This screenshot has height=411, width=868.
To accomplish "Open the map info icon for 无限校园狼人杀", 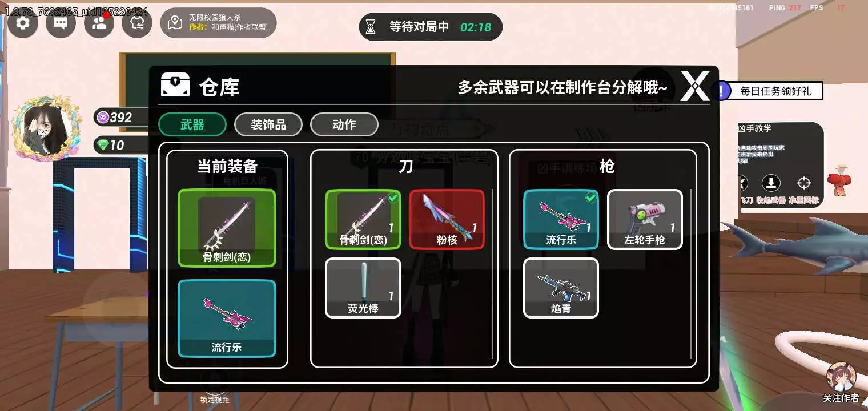I will [175, 23].
